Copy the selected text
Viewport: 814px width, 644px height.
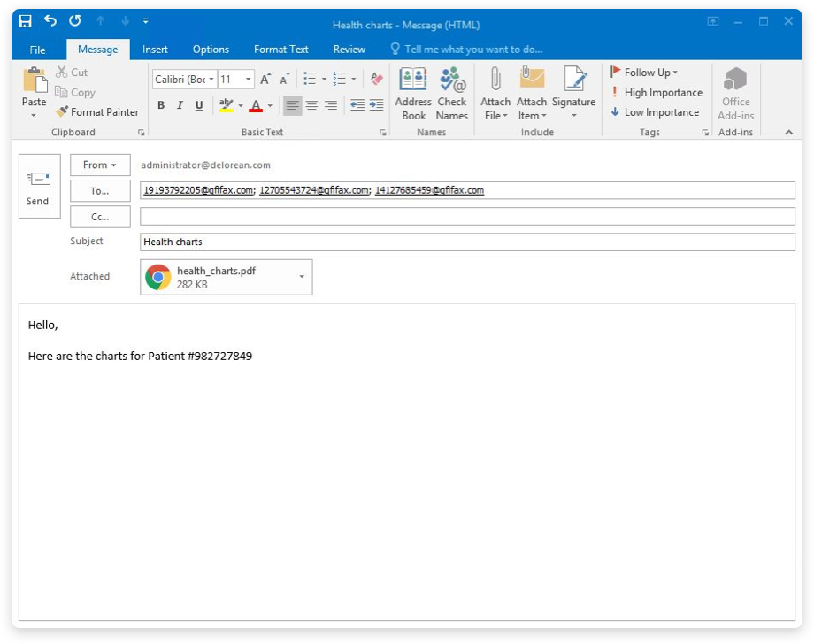click(76, 92)
